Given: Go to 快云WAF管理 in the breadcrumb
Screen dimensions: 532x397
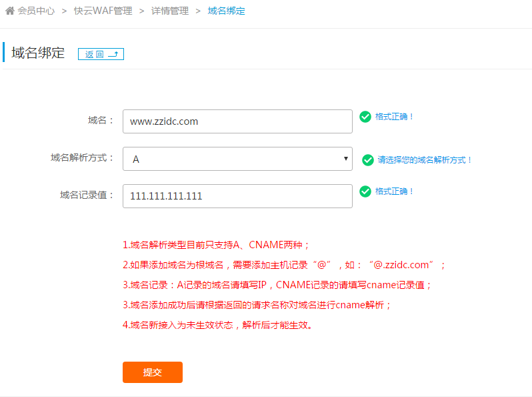Looking at the screenshot, I should (103, 11).
